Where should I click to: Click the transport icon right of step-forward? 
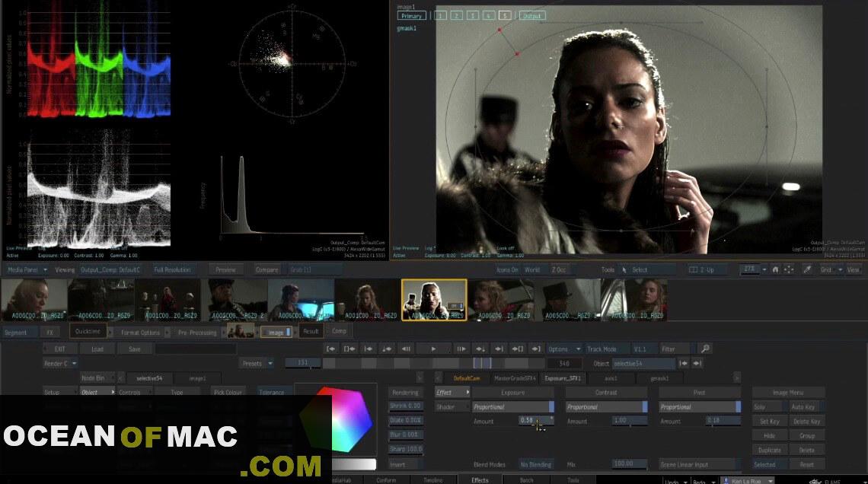480,349
